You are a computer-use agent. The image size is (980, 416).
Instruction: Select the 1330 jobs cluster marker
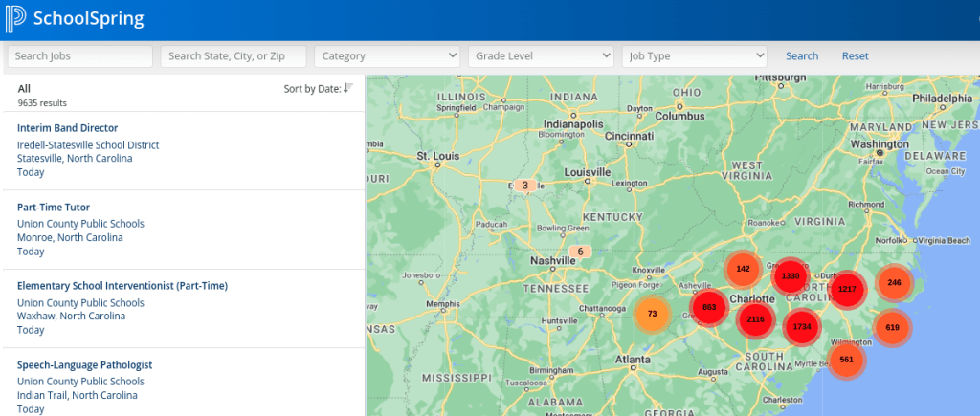(791, 276)
